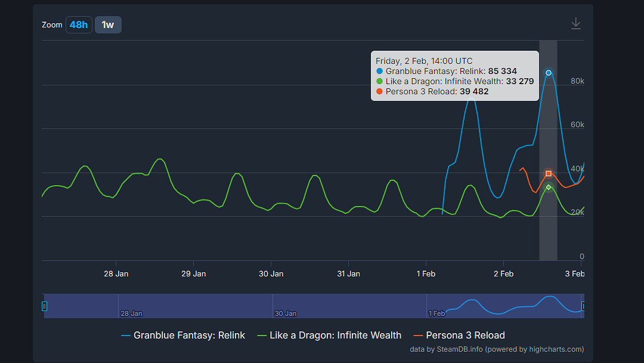
Task: Click the right navigator range handle
Action: [x=583, y=306]
